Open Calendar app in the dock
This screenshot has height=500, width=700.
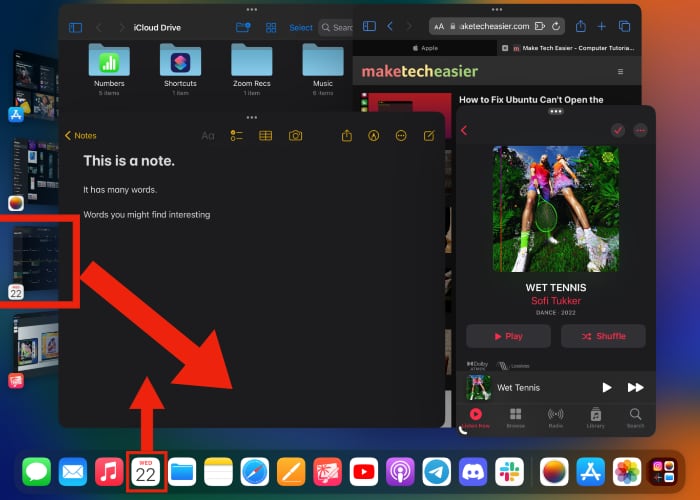coord(146,471)
